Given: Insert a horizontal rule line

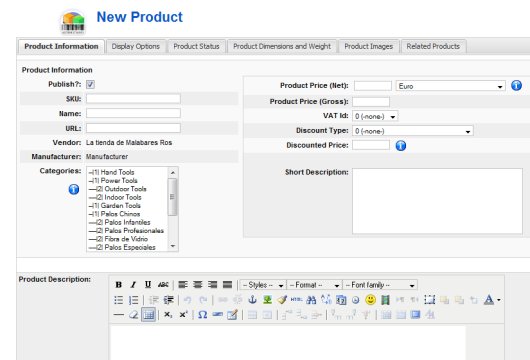Looking at the screenshot, I should (x=119, y=315).
